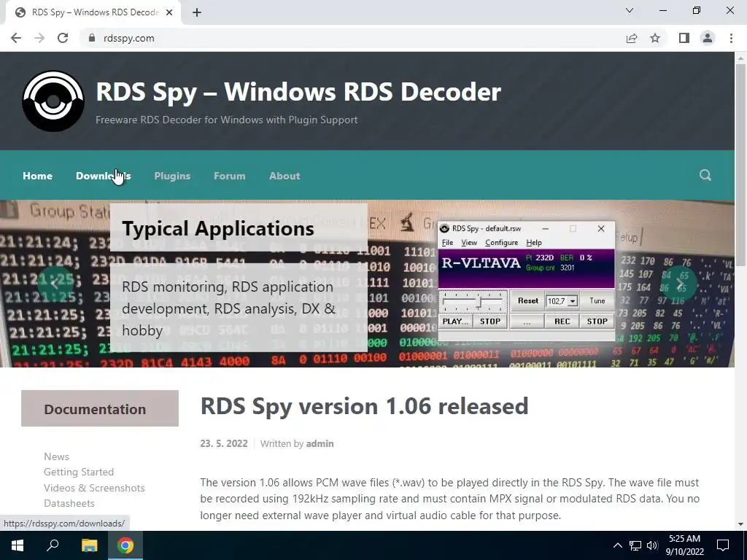Open the Downloads navigation item
747x560 pixels.
(x=104, y=176)
